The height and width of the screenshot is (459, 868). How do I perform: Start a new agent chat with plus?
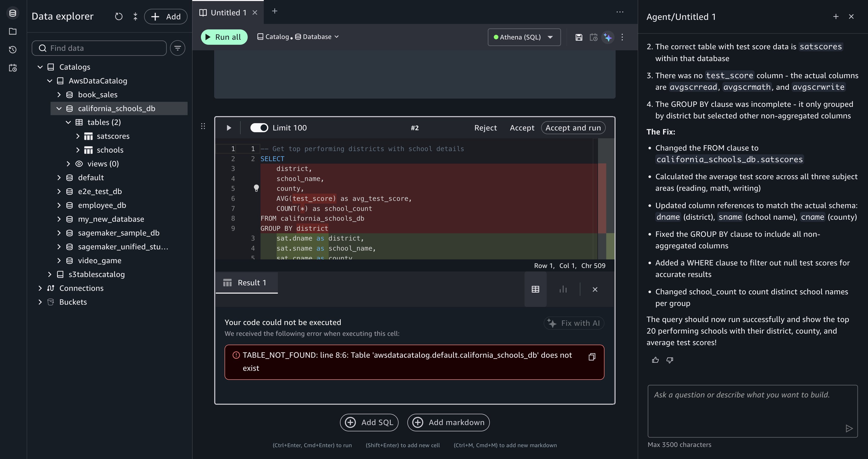tap(836, 17)
